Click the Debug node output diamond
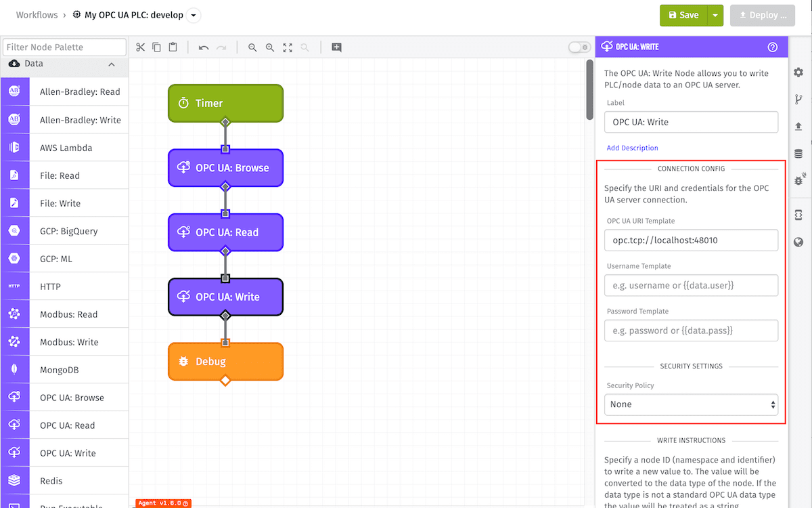This screenshot has height=508, width=812. coord(225,381)
